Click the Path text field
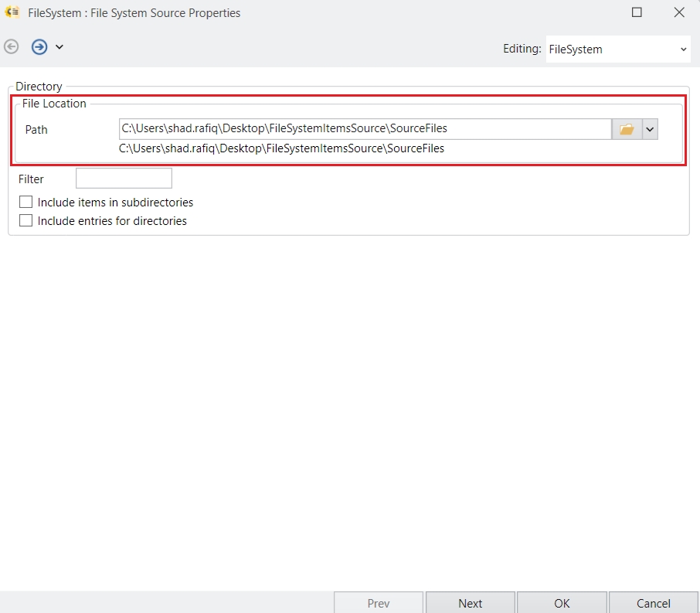Viewport: 700px width, 613px height. pos(365,128)
